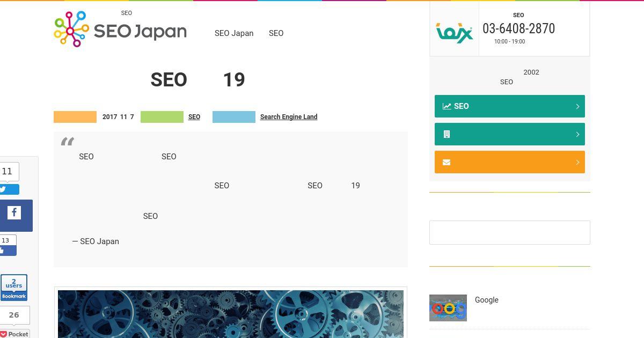Click the underlined SEO category link
The image size is (644, 338).
point(194,117)
